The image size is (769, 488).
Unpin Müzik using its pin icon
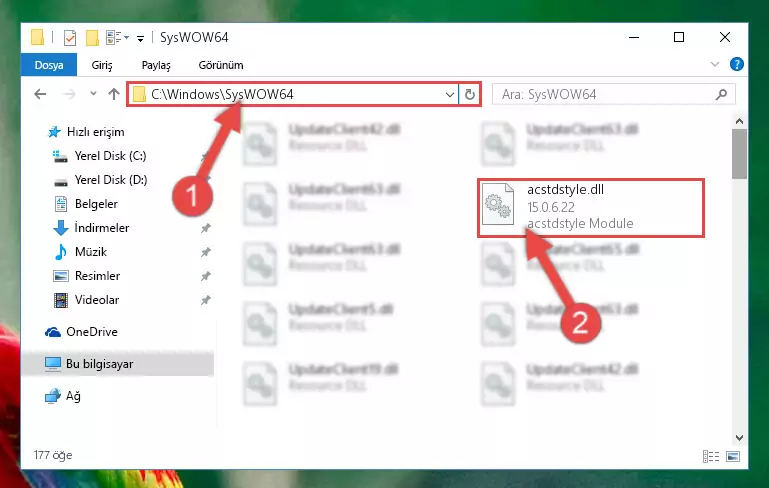pos(205,252)
